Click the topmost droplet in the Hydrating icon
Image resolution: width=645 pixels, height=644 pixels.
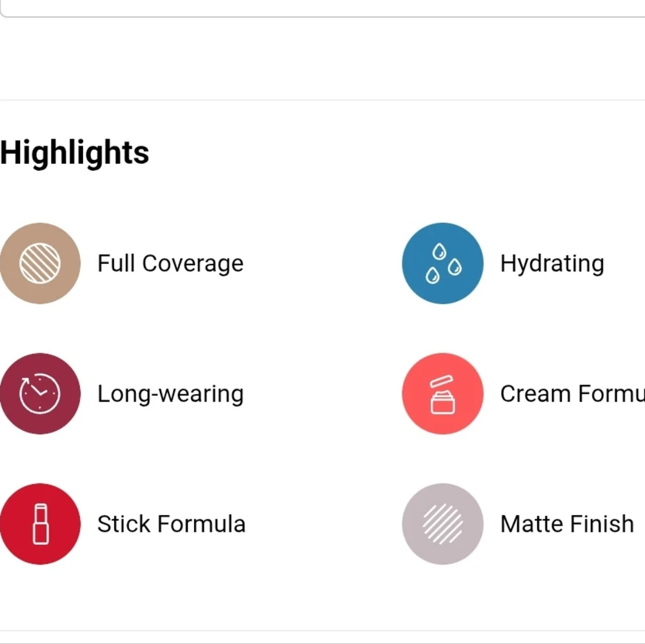click(x=439, y=251)
